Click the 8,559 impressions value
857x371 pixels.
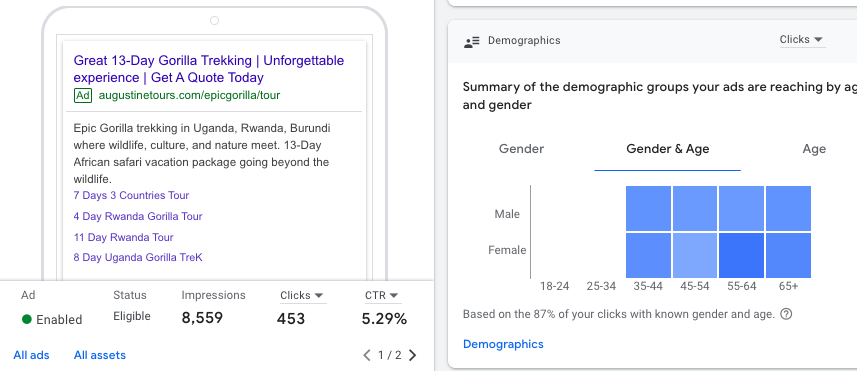[x=202, y=318]
